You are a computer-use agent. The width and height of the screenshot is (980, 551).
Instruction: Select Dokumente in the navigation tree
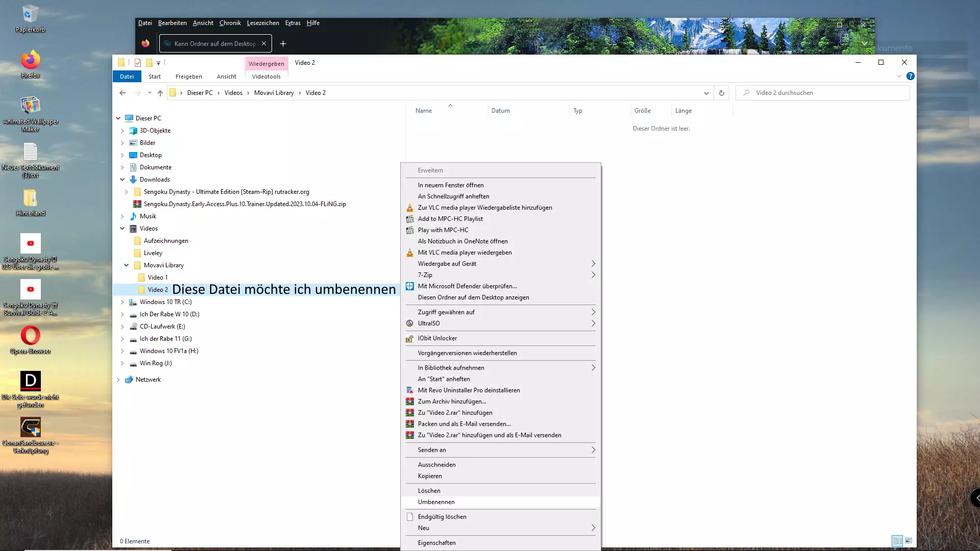point(156,167)
